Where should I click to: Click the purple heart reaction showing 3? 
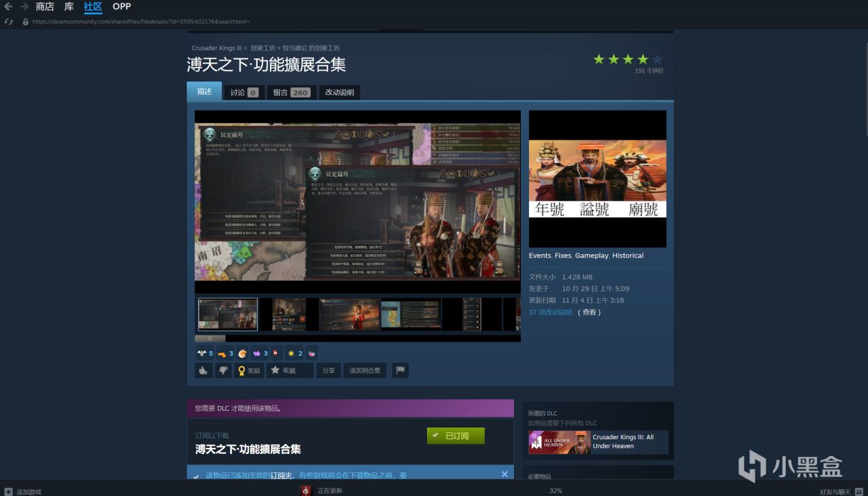coord(260,353)
